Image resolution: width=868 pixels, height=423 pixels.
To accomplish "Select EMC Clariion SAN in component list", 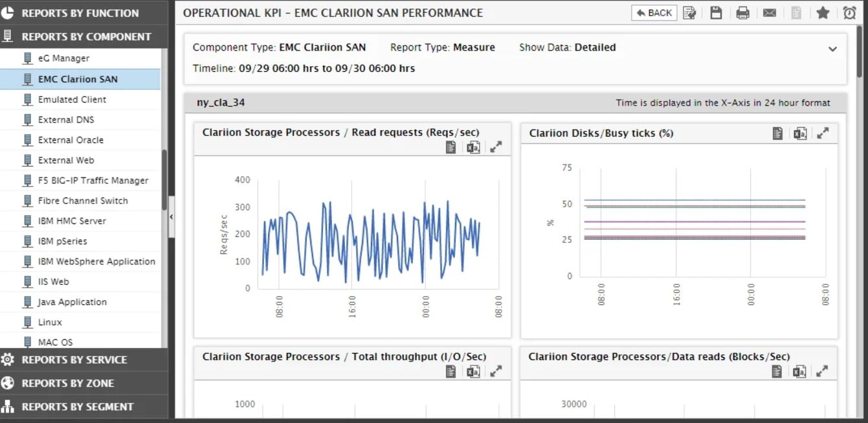I will 80,79.
